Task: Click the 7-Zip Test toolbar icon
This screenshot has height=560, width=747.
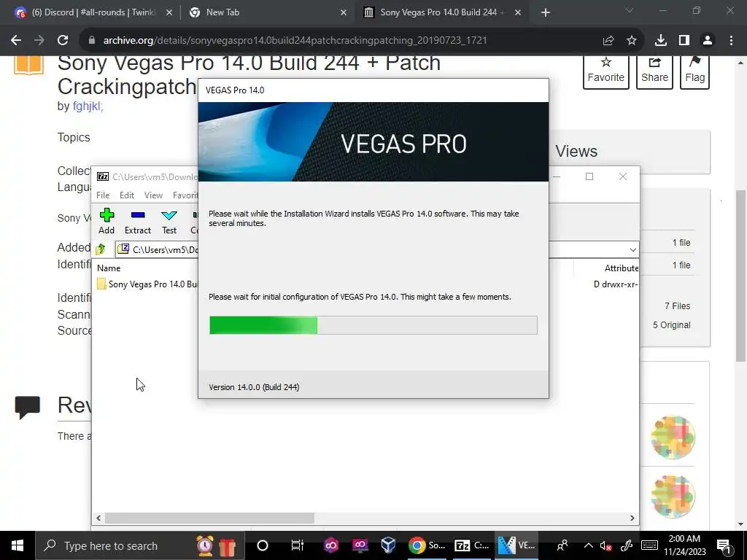Action: 169,215
